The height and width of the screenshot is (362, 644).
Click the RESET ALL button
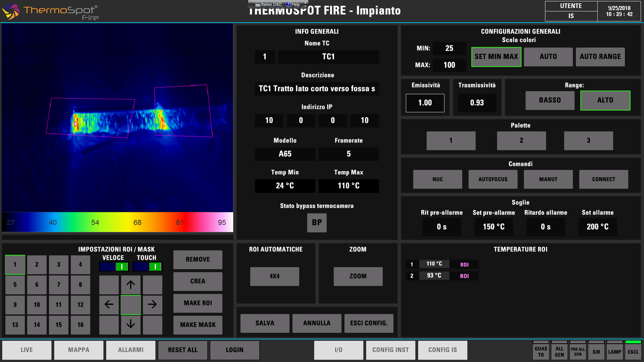tap(183, 350)
